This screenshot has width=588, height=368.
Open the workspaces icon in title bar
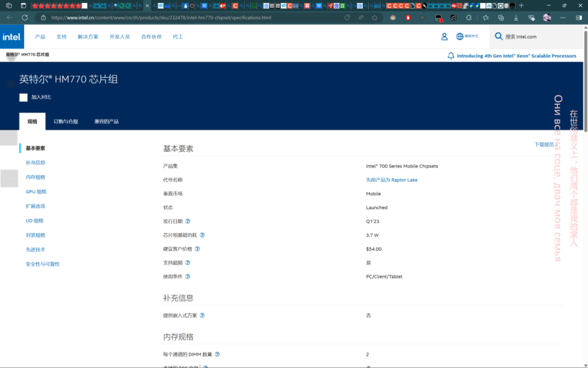9,6
